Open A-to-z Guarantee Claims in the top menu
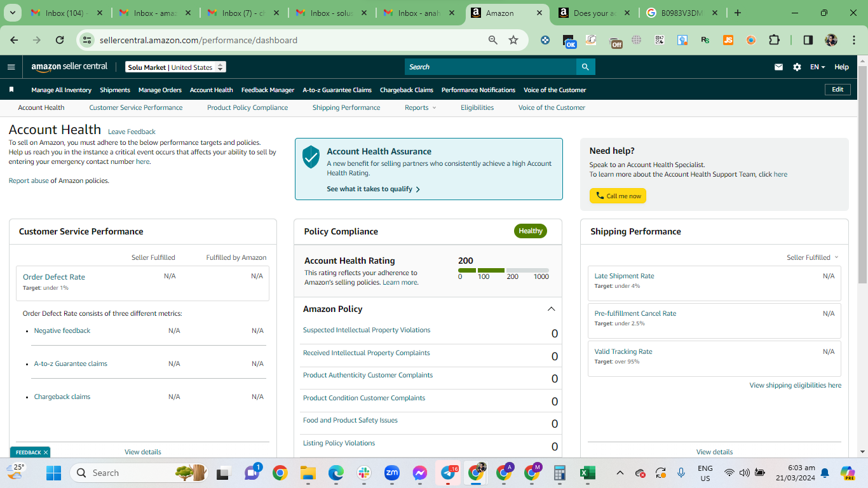868x488 pixels. point(337,90)
